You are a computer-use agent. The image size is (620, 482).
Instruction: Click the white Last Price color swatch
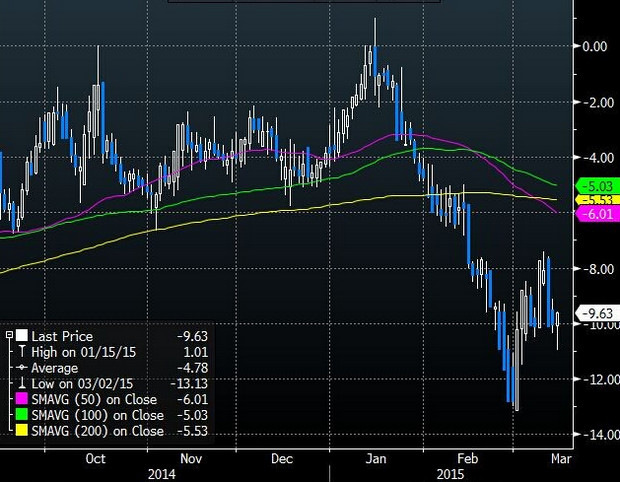tap(22, 335)
